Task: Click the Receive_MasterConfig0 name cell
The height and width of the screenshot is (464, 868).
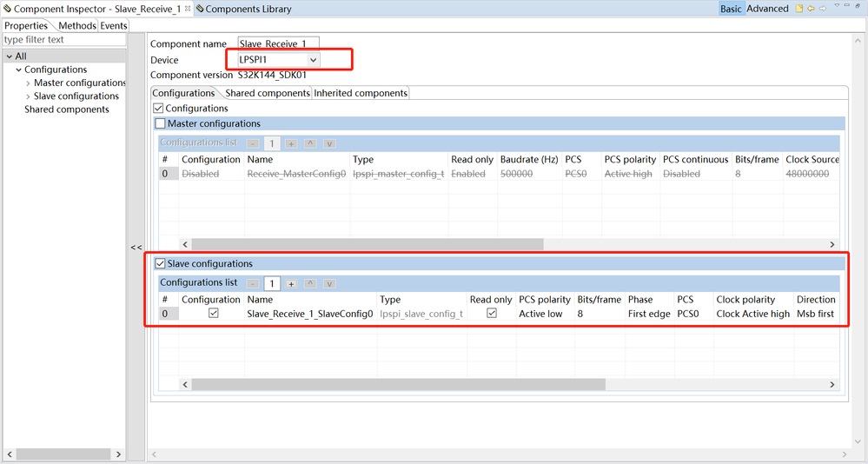Action: 296,174
